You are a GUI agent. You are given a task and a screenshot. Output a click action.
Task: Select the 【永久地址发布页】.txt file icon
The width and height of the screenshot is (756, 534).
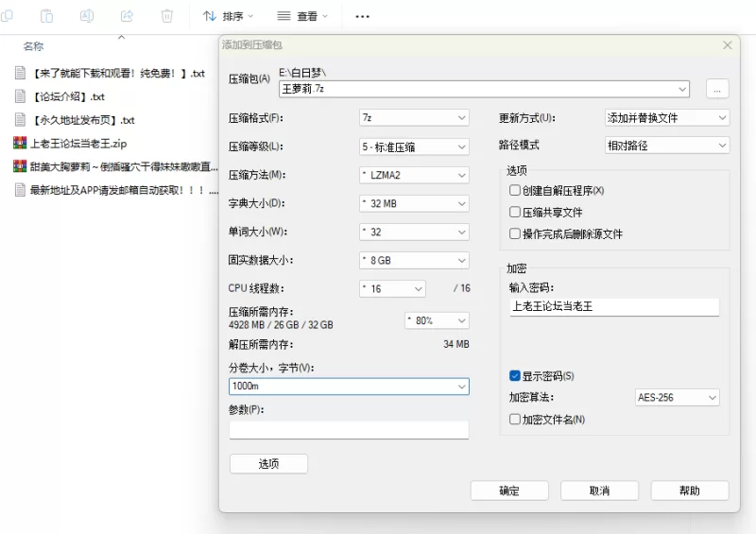[x=20, y=120]
